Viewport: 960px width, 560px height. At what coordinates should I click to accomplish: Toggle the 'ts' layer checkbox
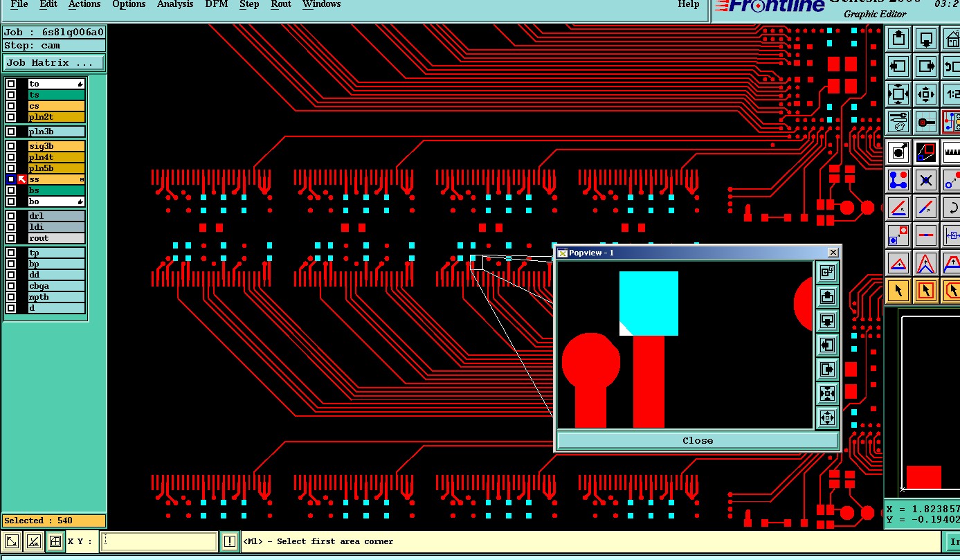coord(11,95)
